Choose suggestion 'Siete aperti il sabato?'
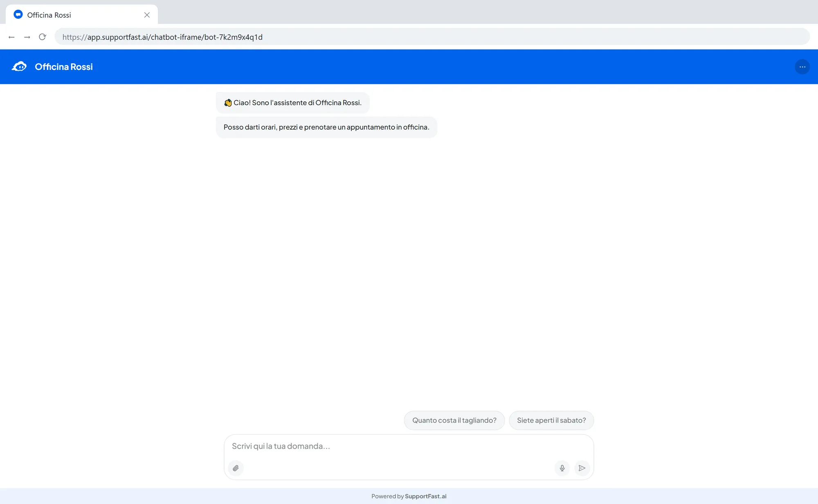 [x=551, y=420]
